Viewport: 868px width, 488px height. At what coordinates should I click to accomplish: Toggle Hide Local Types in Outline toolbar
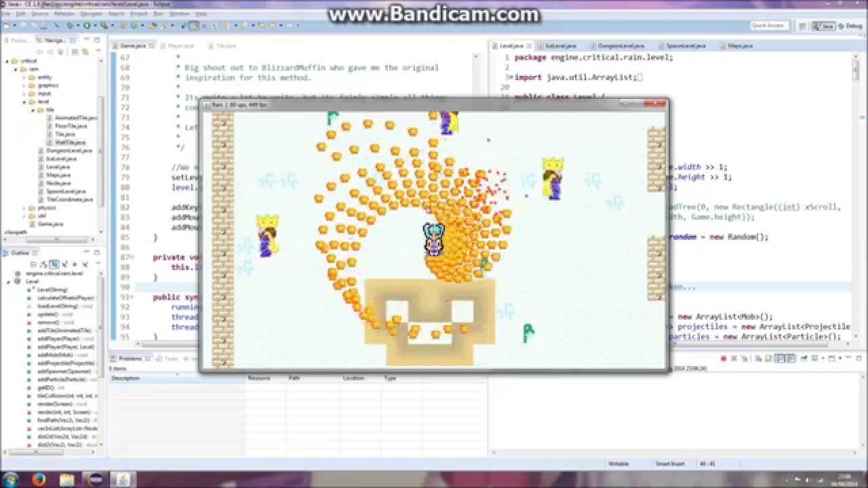(85, 264)
